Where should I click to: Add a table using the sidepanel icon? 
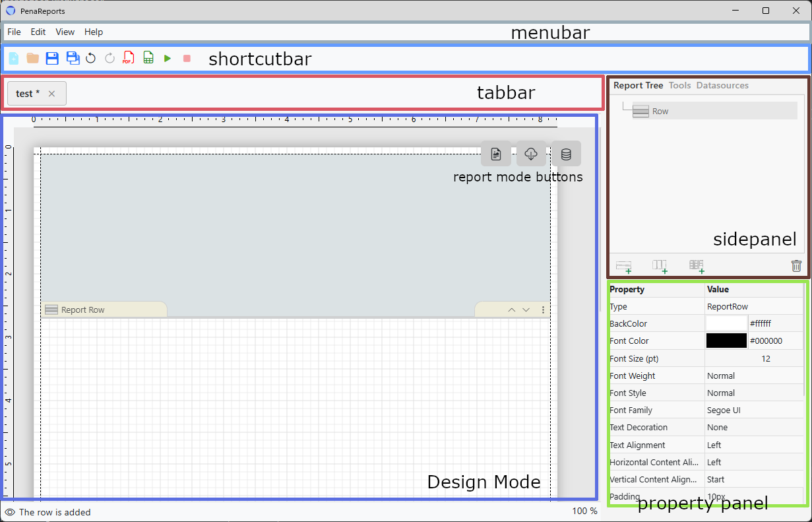[x=697, y=266]
